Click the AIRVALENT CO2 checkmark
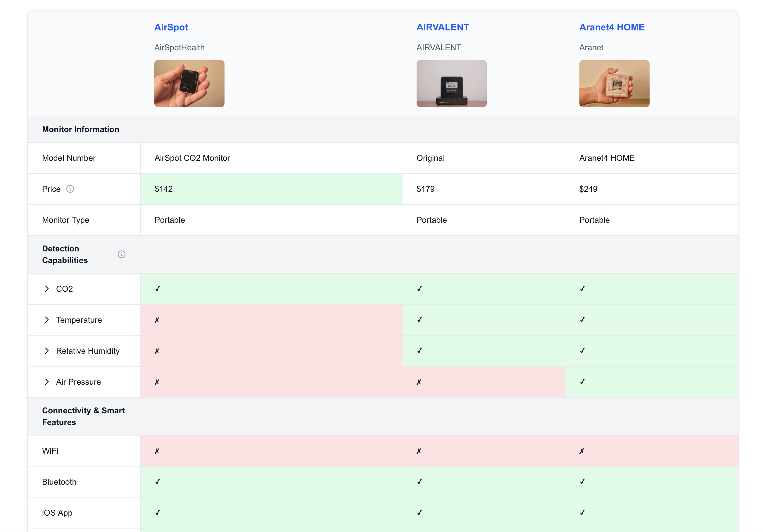Image resolution: width=763 pixels, height=532 pixels. click(x=420, y=289)
